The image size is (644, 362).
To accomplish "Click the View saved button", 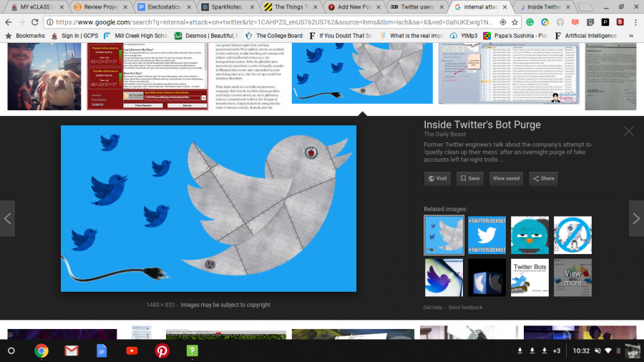I will pos(506,179).
